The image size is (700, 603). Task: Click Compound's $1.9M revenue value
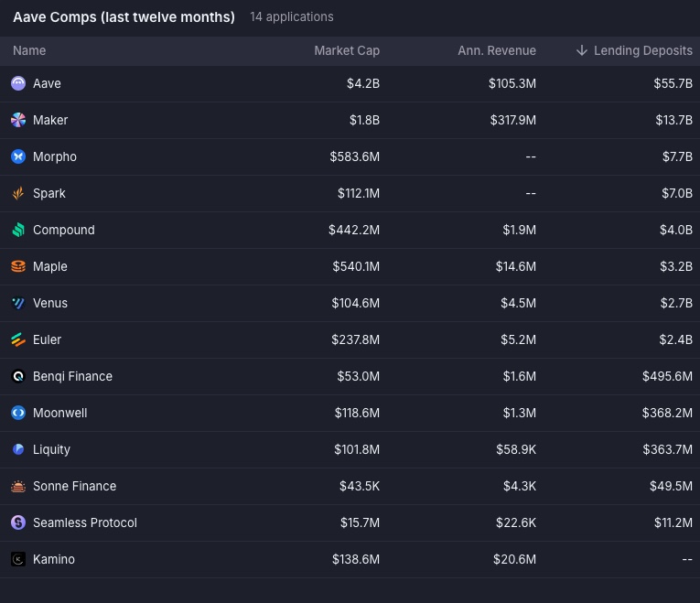coord(519,230)
